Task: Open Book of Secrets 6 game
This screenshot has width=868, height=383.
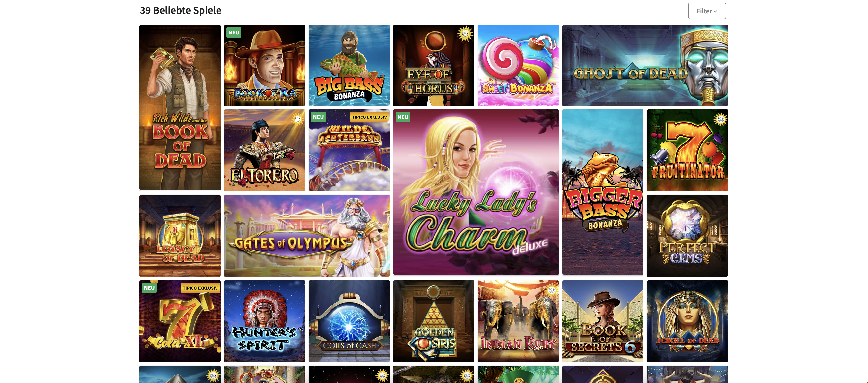Action: 603,321
